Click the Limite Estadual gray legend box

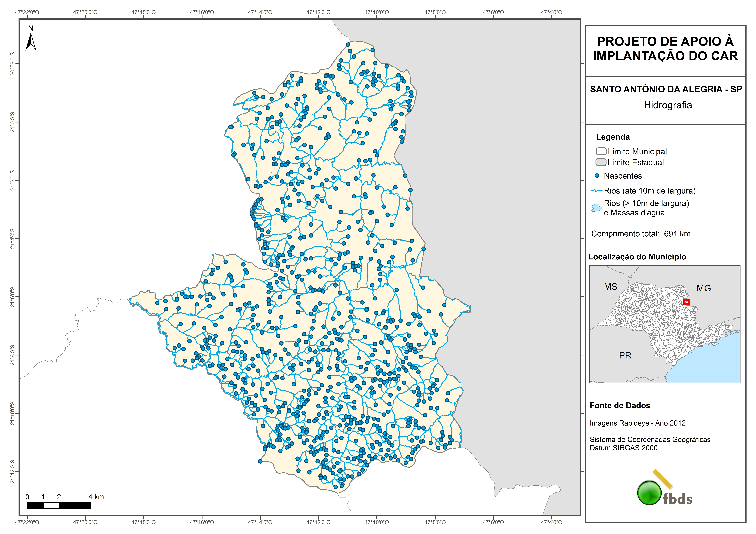tap(601, 162)
